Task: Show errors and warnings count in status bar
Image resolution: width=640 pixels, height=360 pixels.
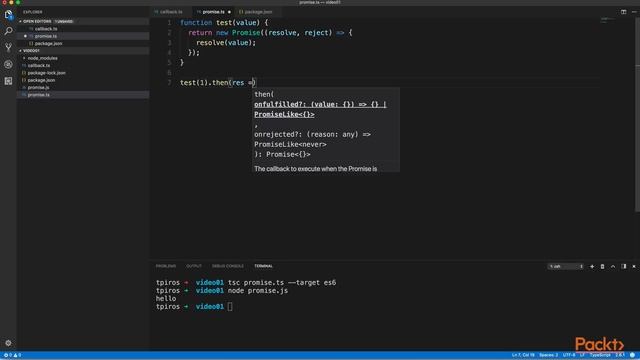Action: tap(12, 355)
